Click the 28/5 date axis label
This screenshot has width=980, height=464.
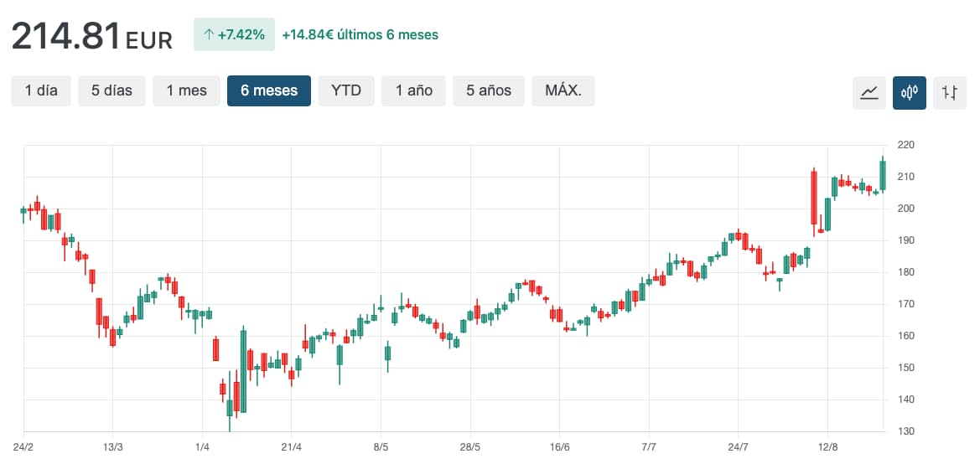[470, 447]
